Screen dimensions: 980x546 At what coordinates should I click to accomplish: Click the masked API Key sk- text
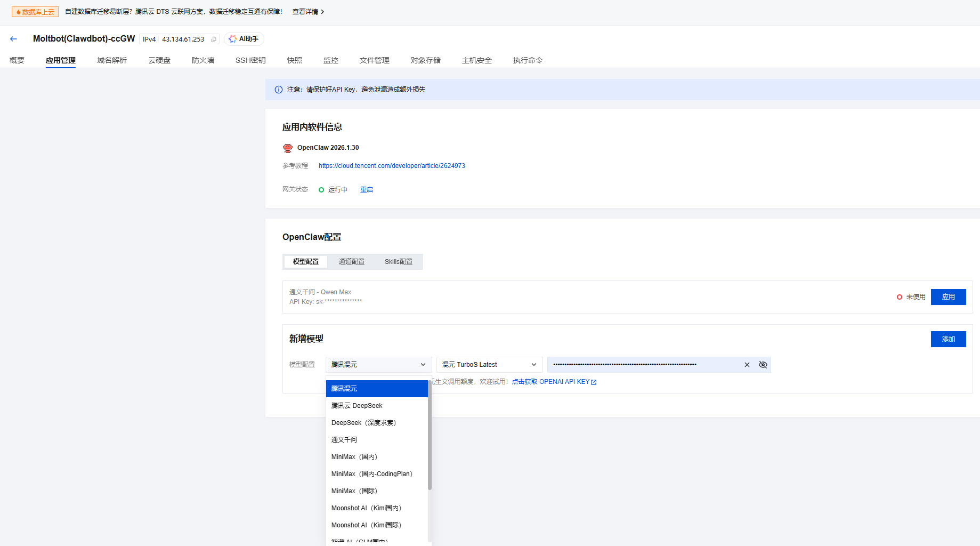pos(326,302)
